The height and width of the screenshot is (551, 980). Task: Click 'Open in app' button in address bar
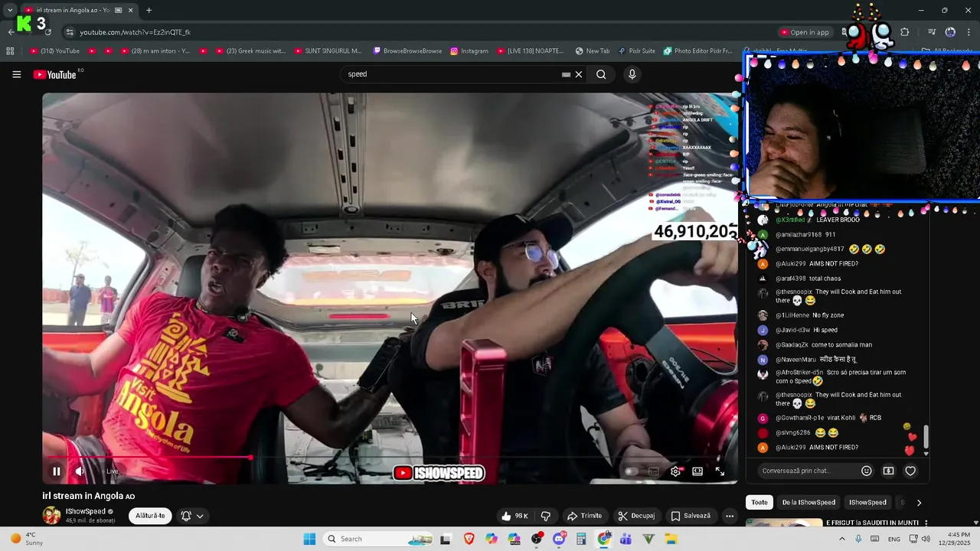pyautogui.click(x=805, y=32)
